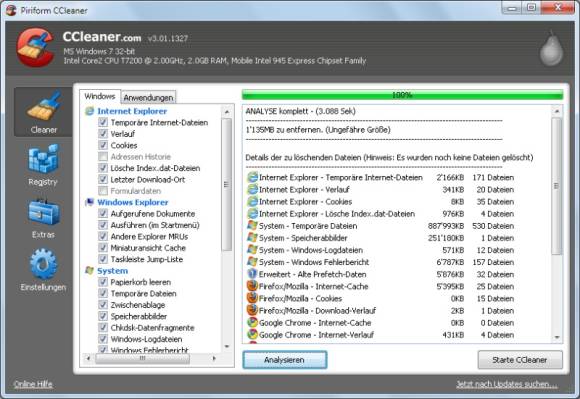The height and width of the screenshot is (399, 580).
Task: Click the CCleaner logo in header
Action: click(x=36, y=47)
